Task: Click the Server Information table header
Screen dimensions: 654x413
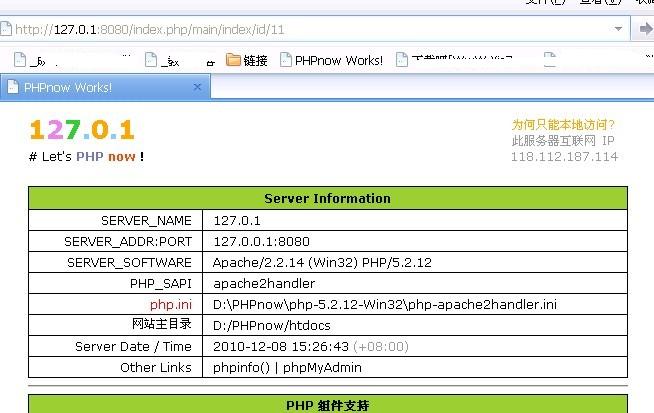Action: point(327,198)
